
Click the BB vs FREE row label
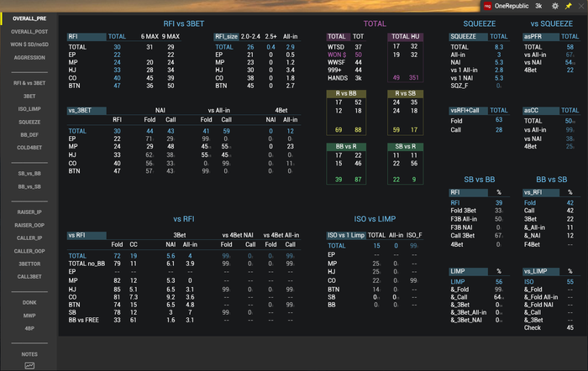83,321
